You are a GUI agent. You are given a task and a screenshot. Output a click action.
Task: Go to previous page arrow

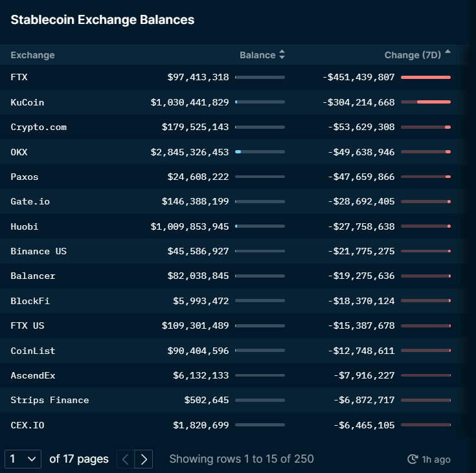[126, 459]
